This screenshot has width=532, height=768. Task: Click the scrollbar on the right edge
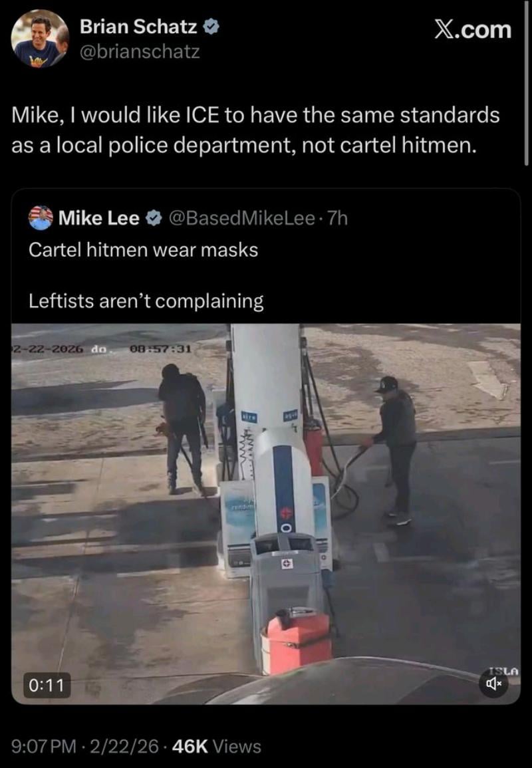tap(526, 83)
